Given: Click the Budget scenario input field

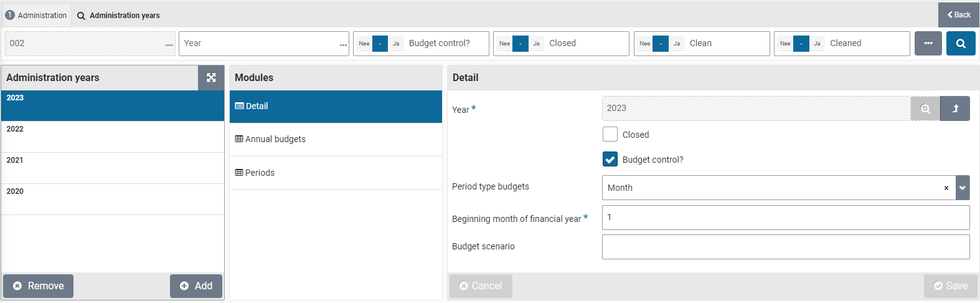Looking at the screenshot, I should (x=785, y=247).
